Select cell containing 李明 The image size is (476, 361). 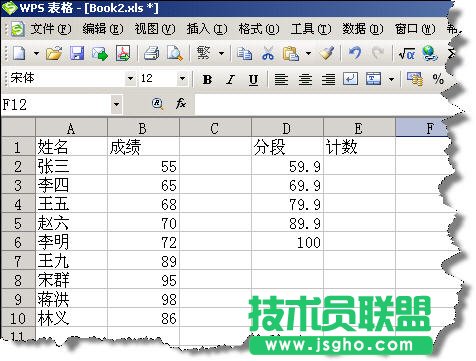71,242
